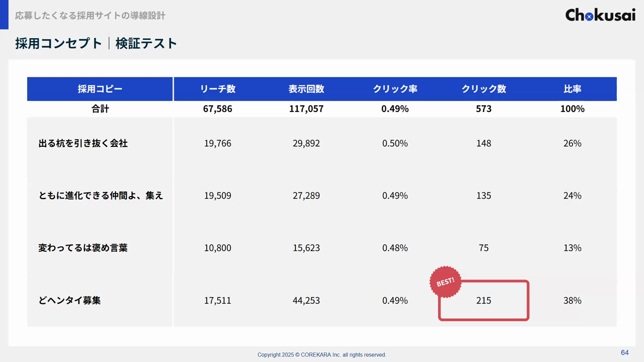Click the 26% ratio cell
Screen dimensions: 644x362
[573, 143]
